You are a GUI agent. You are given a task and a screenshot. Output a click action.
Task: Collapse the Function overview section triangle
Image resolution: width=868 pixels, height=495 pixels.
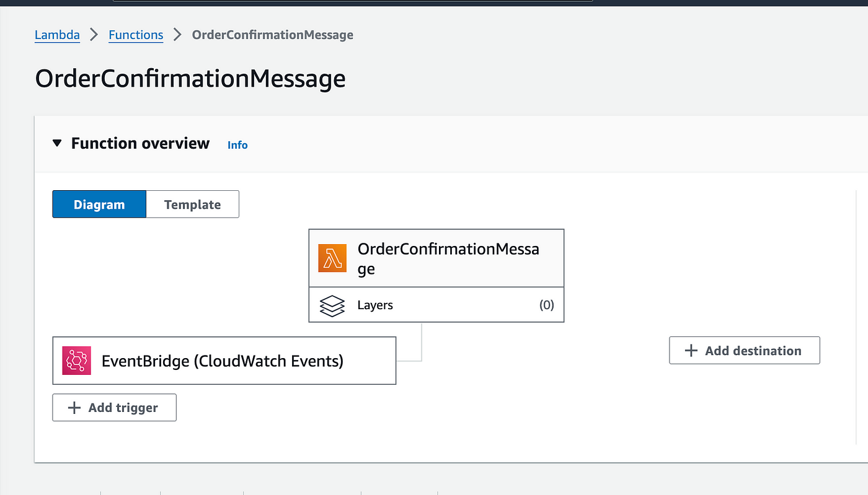(x=57, y=143)
